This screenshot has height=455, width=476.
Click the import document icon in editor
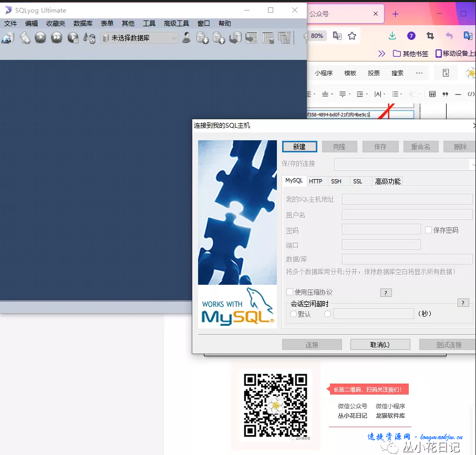pos(446,73)
